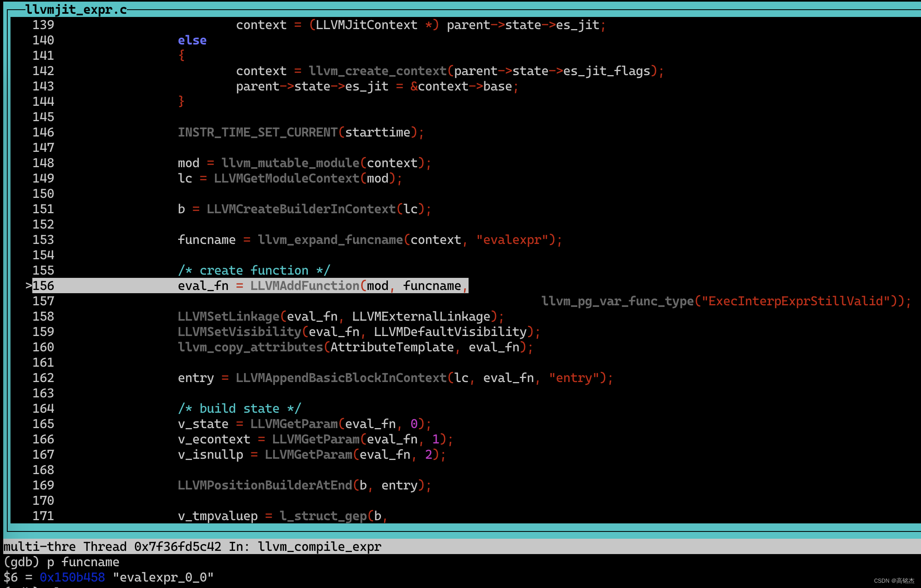Image resolution: width=921 pixels, height=588 pixels.
Task: Click AttributeTemplate on line 160
Action: click(x=392, y=347)
